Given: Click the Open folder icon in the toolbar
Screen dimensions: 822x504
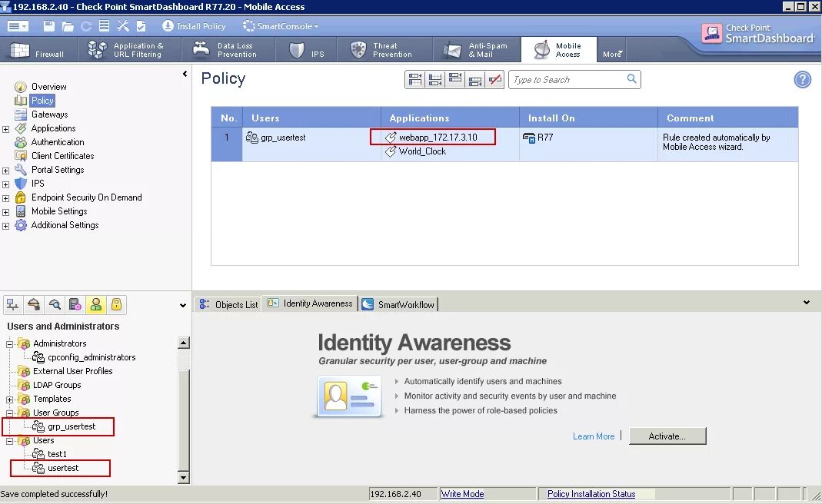Looking at the screenshot, I should pos(68,26).
